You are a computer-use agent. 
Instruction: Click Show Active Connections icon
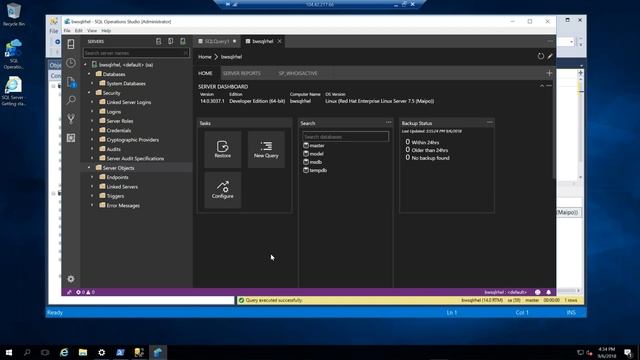183,41
